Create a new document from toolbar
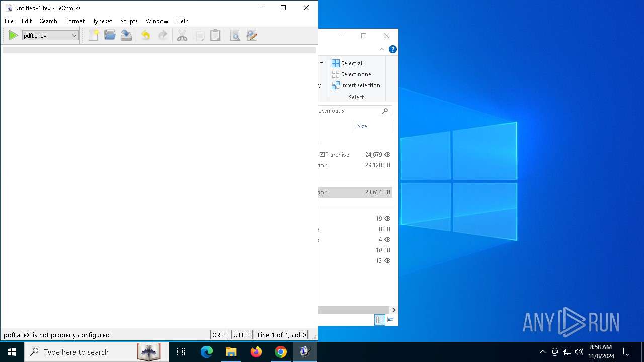This screenshot has height=362, width=644. coord(94,35)
